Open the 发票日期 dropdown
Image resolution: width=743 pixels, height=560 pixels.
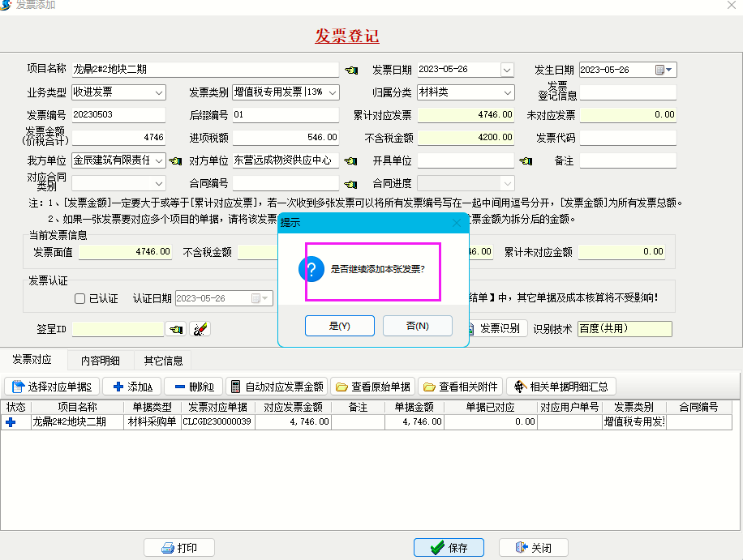507,70
